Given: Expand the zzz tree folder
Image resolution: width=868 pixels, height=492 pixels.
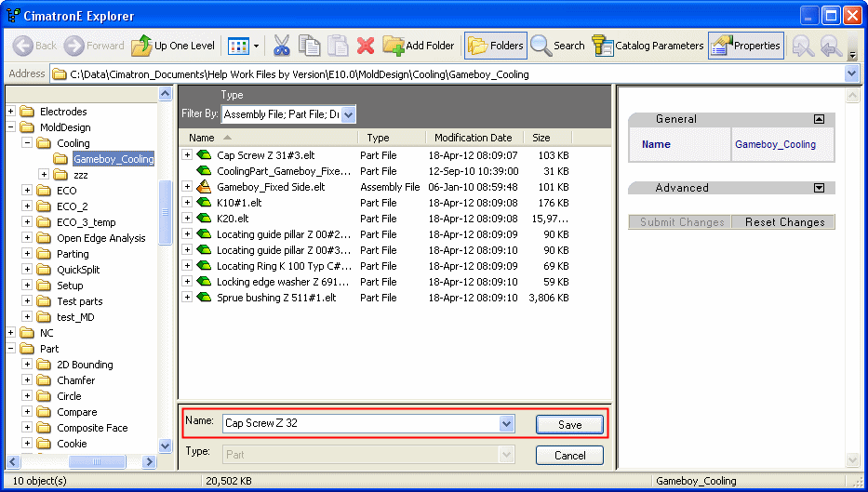Looking at the screenshot, I should (45, 174).
